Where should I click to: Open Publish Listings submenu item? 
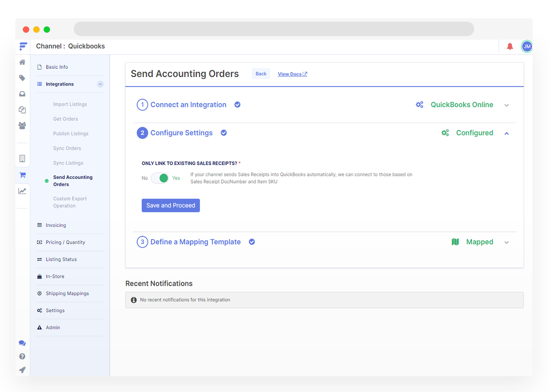click(71, 134)
